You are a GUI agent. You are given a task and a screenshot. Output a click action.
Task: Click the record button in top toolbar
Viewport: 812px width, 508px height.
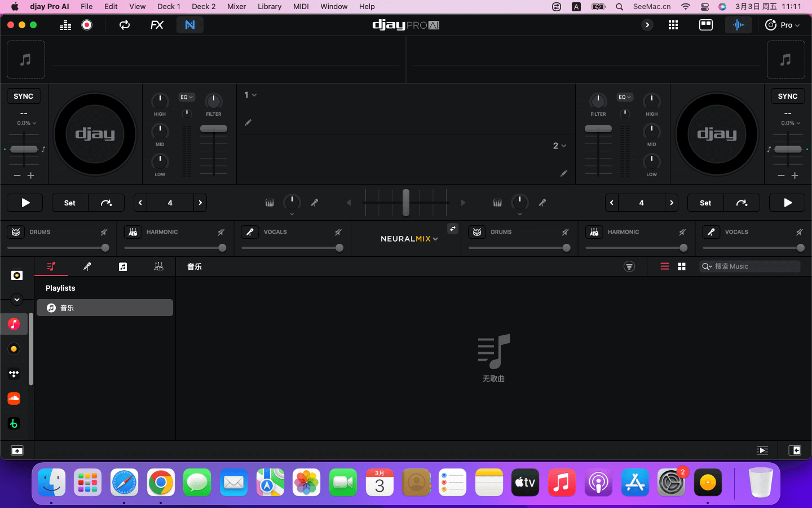click(x=87, y=25)
